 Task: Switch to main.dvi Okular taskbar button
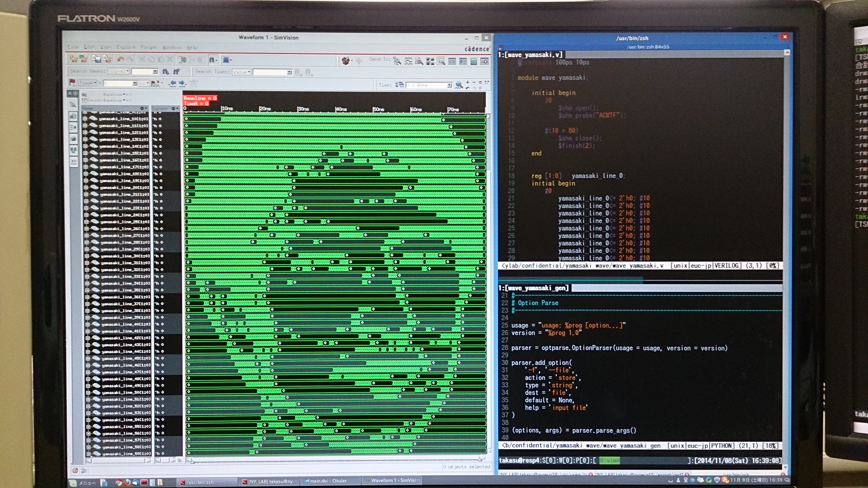click(x=328, y=481)
